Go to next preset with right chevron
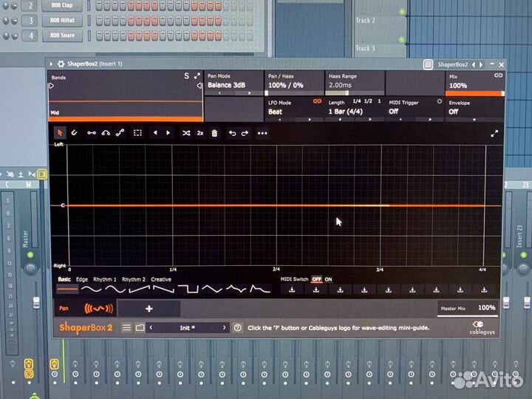The image size is (532, 399). (x=224, y=328)
